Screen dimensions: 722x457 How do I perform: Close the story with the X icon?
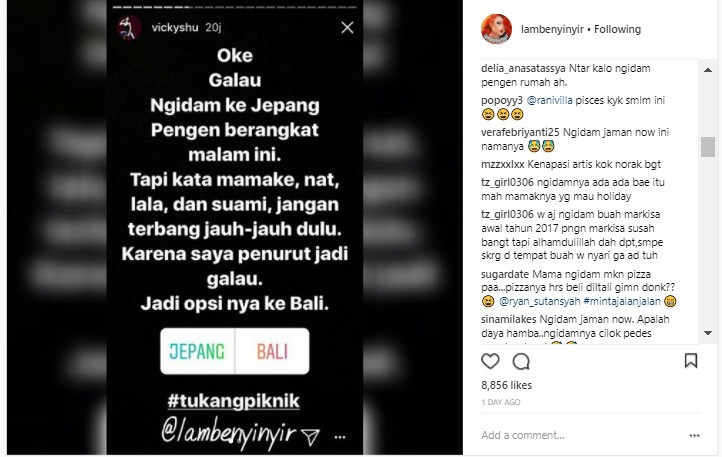(x=347, y=28)
